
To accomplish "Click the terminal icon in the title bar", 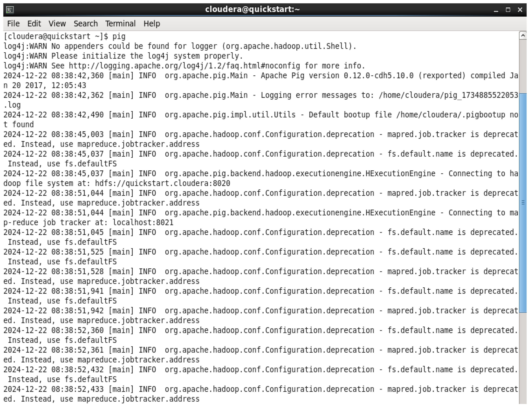I will (x=10, y=10).
